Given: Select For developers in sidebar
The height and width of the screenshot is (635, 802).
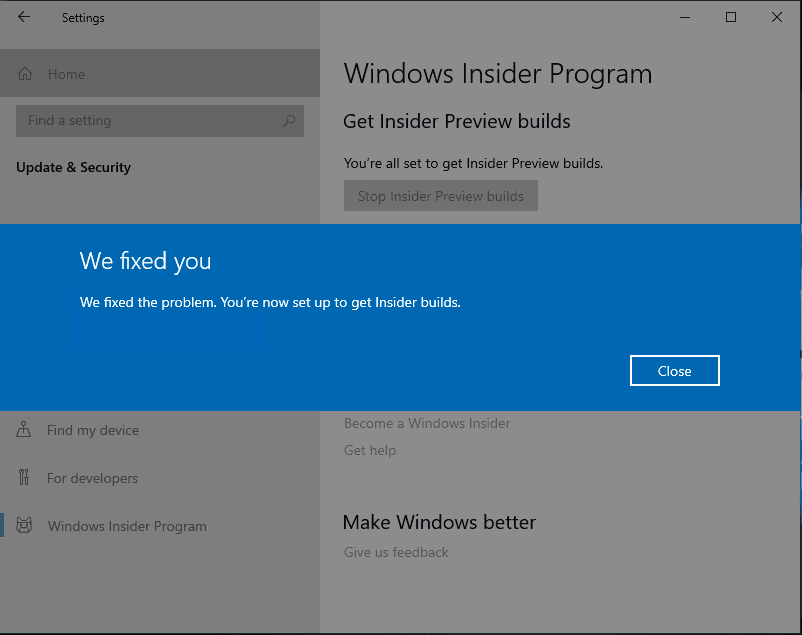Looking at the screenshot, I should pos(93,478).
